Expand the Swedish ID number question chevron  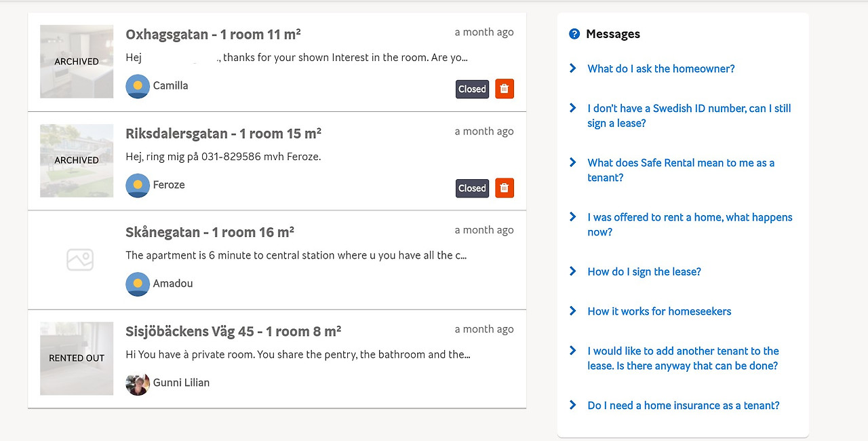573,109
